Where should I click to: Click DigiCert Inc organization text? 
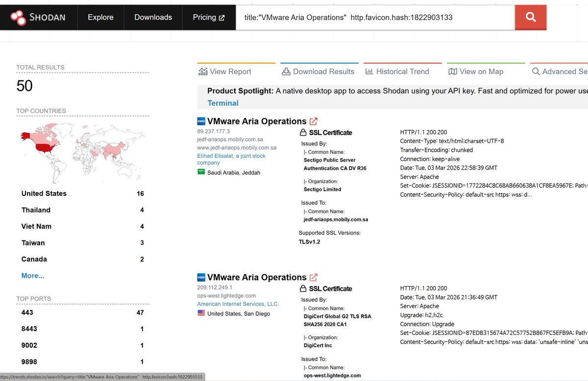(x=318, y=345)
